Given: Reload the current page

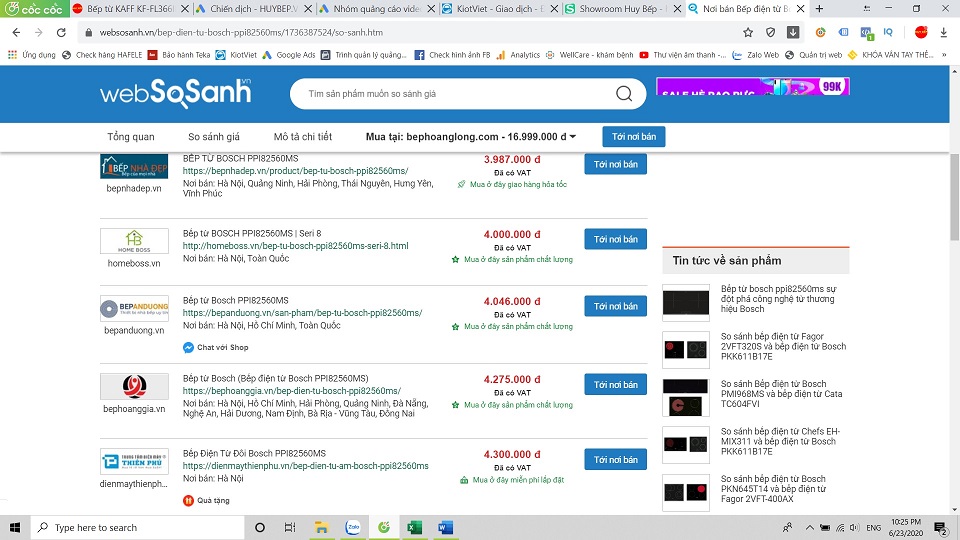Looking at the screenshot, I should 61,32.
